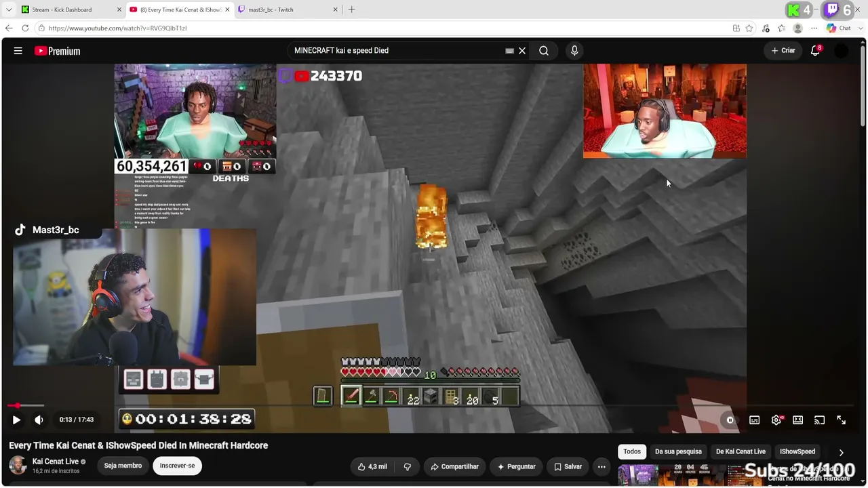
Task: Save the video with Salvar
Action: coord(568,466)
